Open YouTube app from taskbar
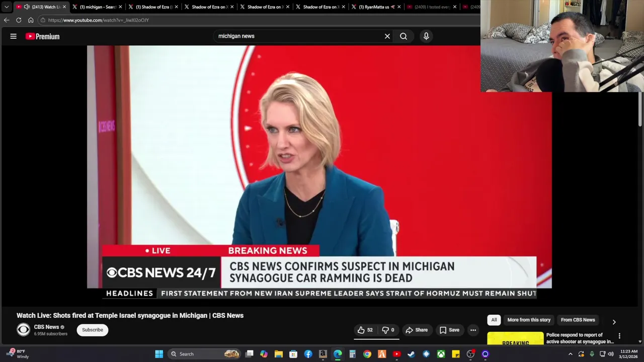 396,354
